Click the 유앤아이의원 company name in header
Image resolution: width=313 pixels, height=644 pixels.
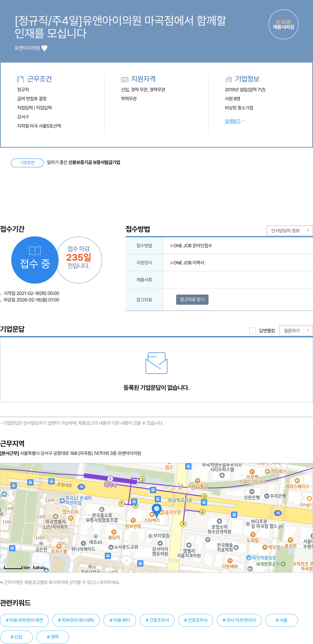(x=27, y=48)
